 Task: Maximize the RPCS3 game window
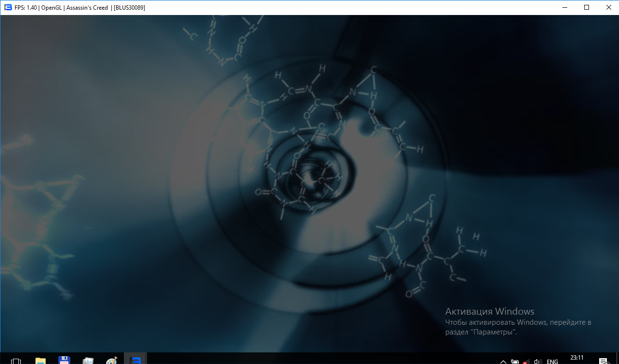pos(586,7)
